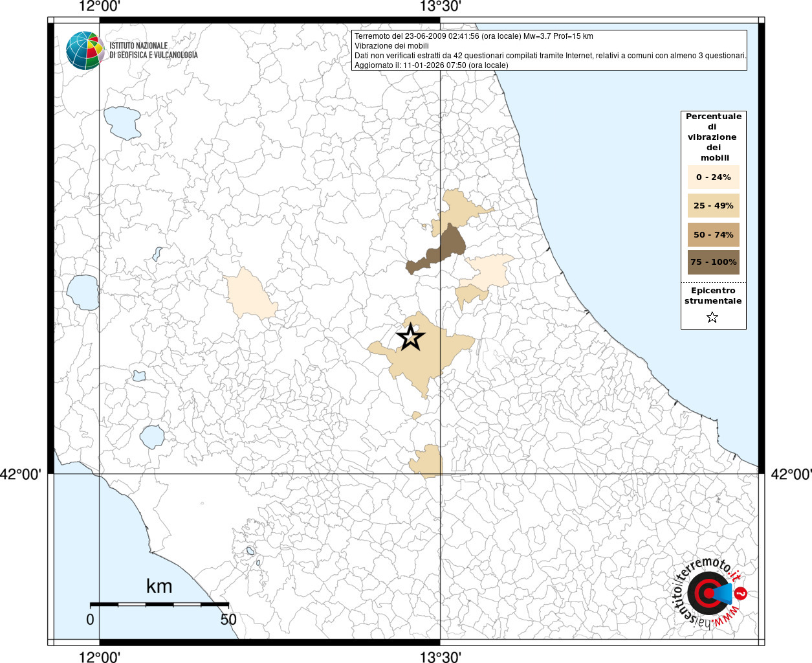Click the 50 - 74% legend swatch
812x663 pixels.
point(713,234)
